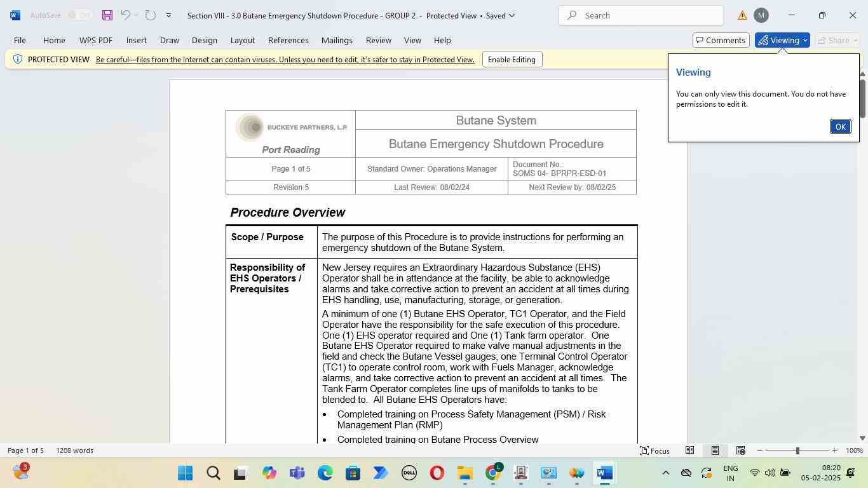Launch Copilot from taskbar
Image resolution: width=868 pixels, height=488 pixels.
(269, 473)
